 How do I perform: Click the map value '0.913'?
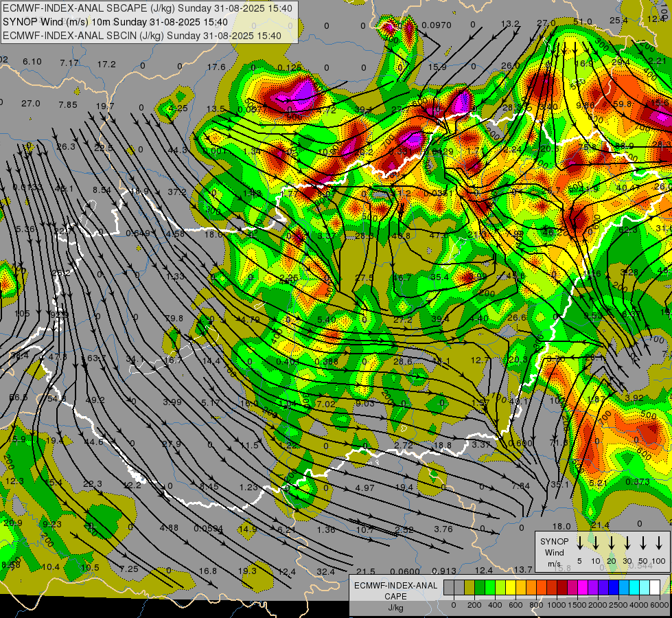444,571
